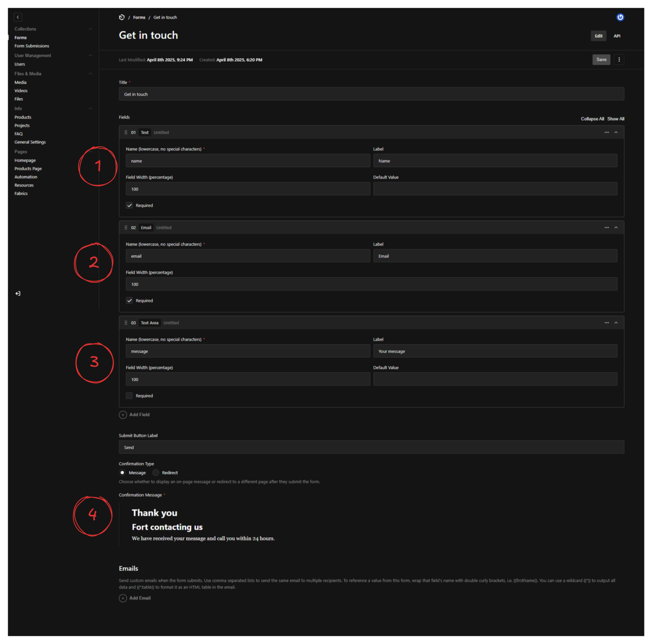Open the ellipsis menu of the 03 Text Area field
The height and width of the screenshot is (644, 652).
pos(607,323)
